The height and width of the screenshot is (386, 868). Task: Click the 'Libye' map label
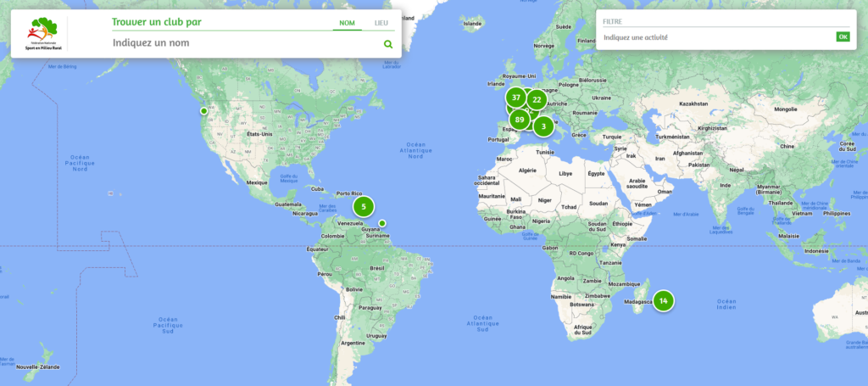tap(565, 173)
